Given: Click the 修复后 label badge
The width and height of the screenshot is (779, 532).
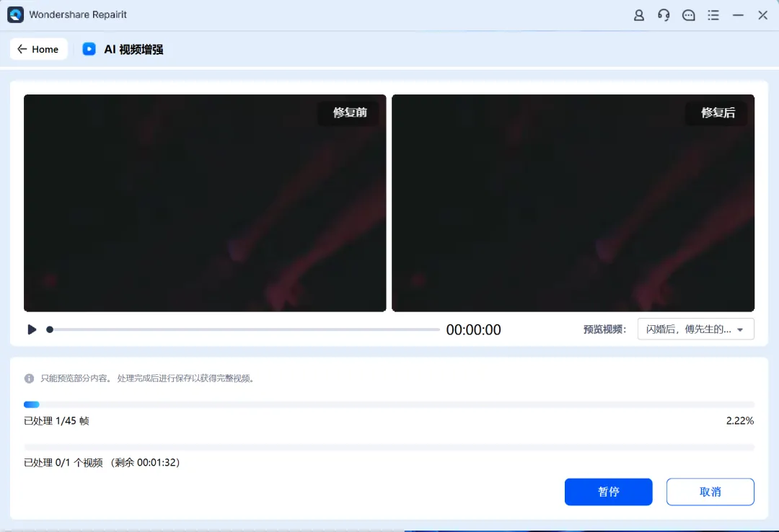Looking at the screenshot, I should pos(718,112).
